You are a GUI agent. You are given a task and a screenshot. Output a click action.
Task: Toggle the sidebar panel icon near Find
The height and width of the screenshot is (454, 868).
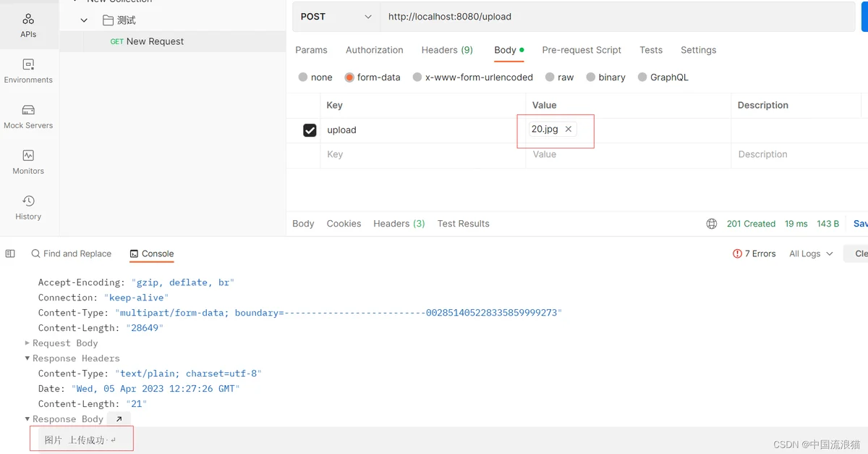[x=10, y=253]
